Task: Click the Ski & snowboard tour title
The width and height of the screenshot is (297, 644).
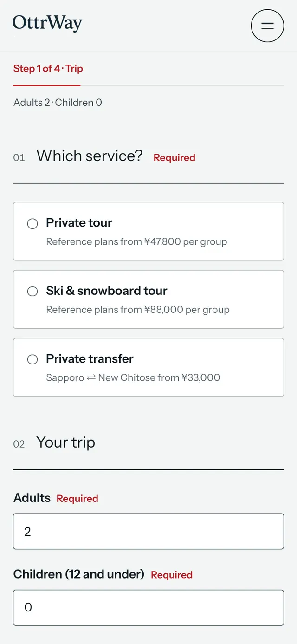Action: tap(107, 291)
